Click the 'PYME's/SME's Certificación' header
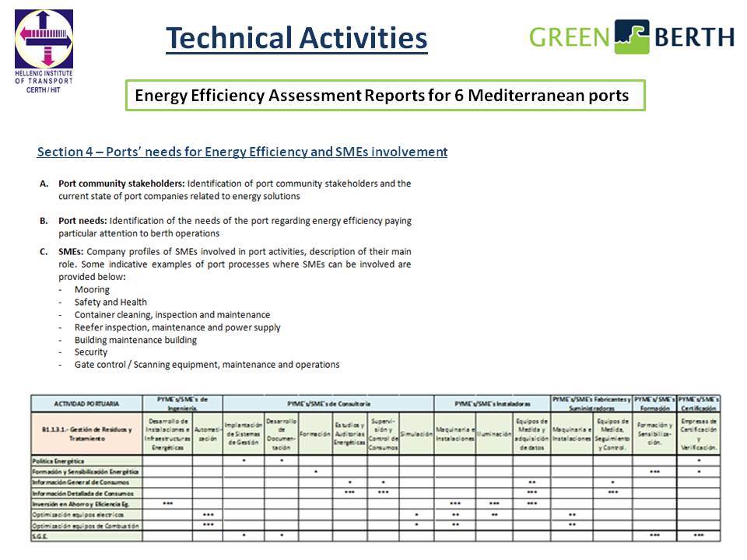 click(x=699, y=404)
